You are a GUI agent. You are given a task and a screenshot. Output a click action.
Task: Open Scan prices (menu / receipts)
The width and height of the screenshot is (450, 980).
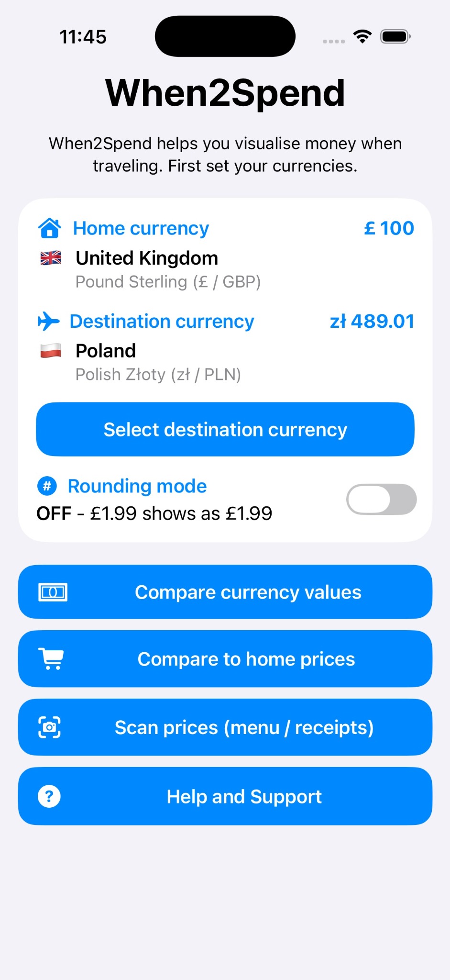click(x=225, y=727)
